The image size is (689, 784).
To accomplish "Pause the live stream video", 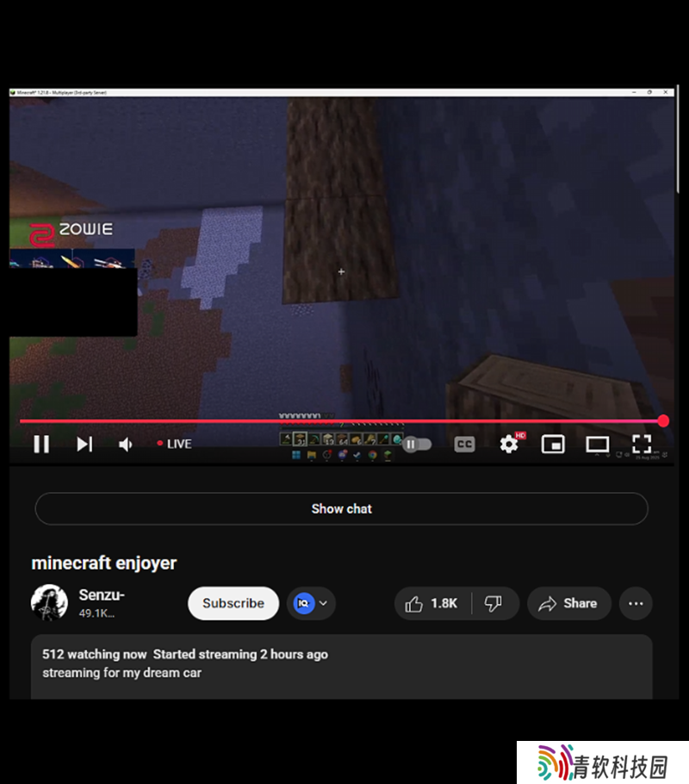I will [40, 444].
